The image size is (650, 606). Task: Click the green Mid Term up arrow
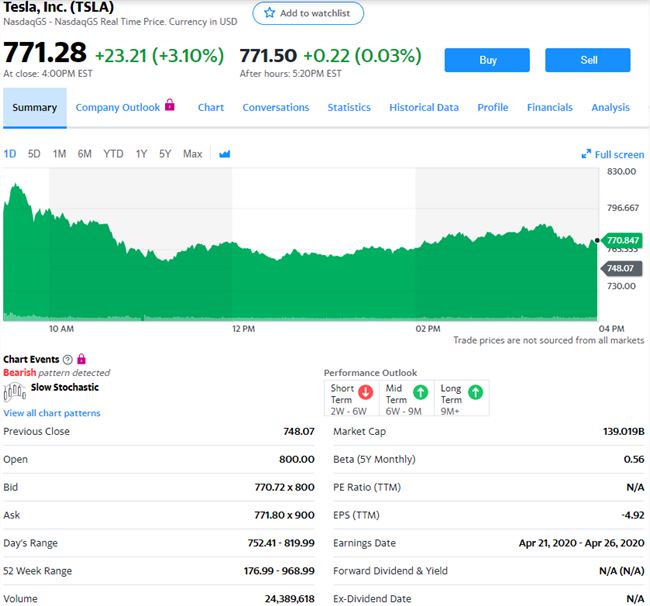tap(420, 392)
